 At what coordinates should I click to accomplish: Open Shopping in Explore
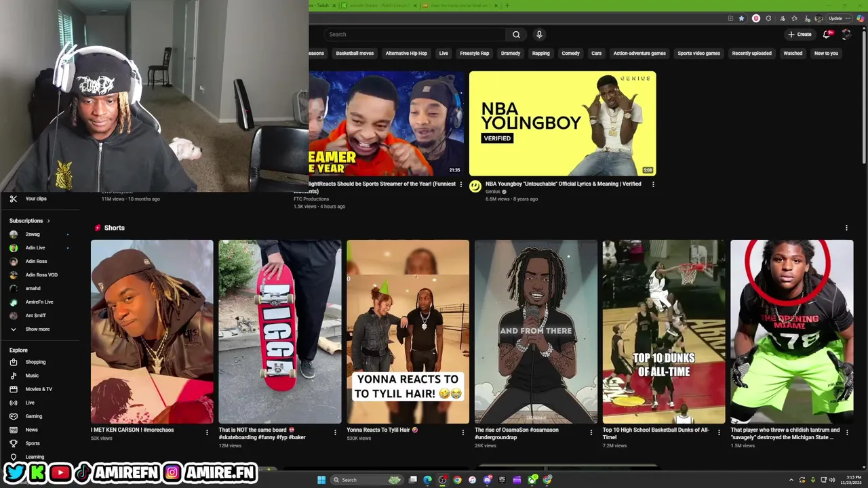35,362
